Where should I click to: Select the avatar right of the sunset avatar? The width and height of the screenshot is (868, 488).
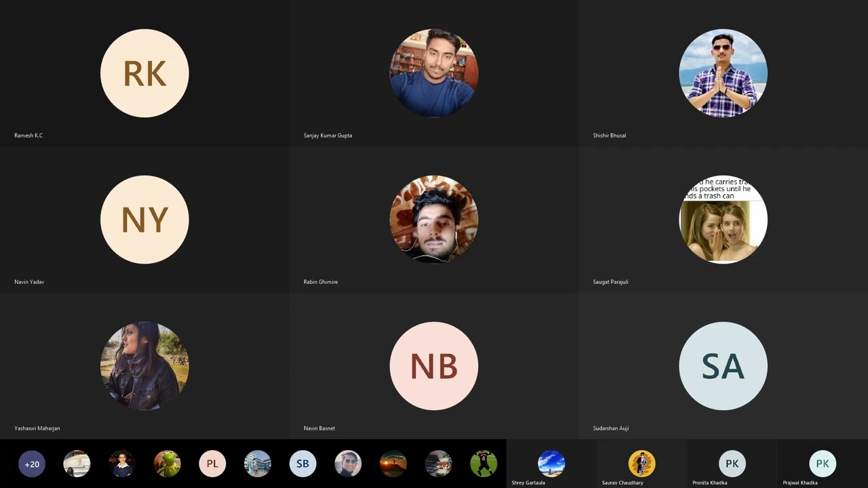click(438, 464)
